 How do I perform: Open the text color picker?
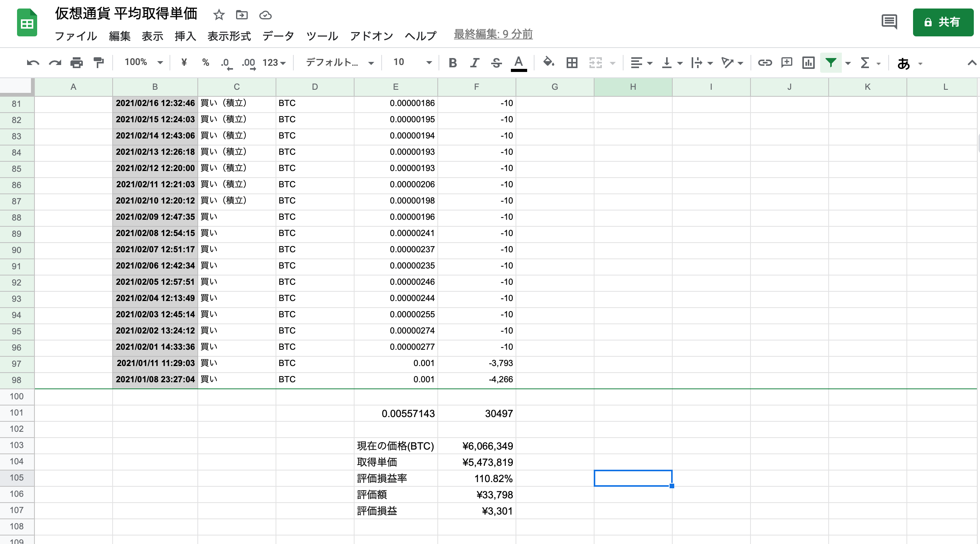click(x=519, y=62)
